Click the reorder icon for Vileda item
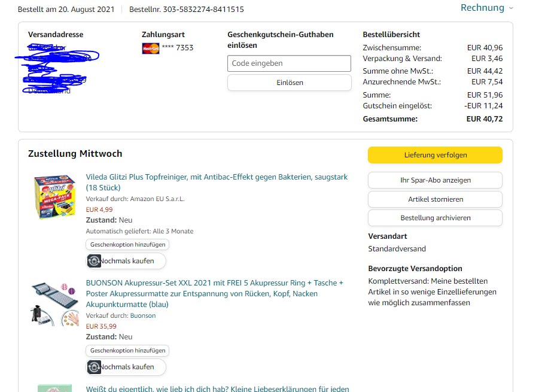 coord(95,261)
